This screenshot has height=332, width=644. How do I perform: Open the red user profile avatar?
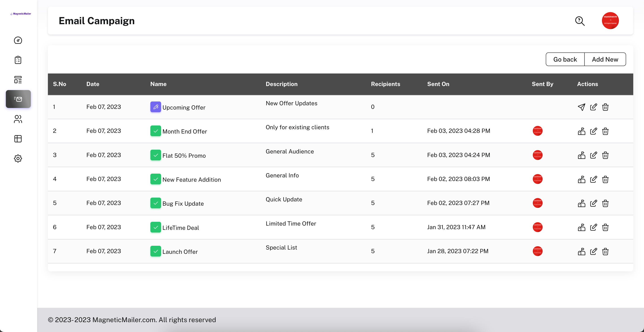click(x=610, y=21)
